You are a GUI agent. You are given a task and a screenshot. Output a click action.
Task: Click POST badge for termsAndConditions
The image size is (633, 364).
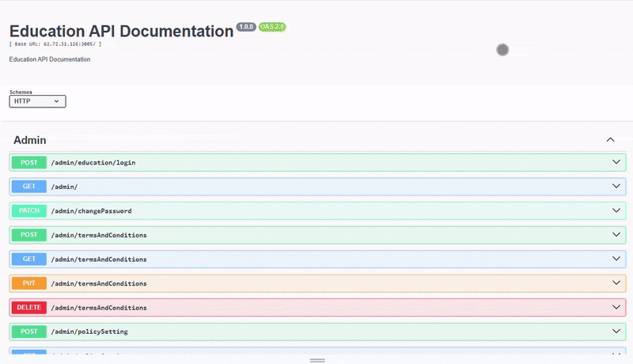(x=29, y=235)
